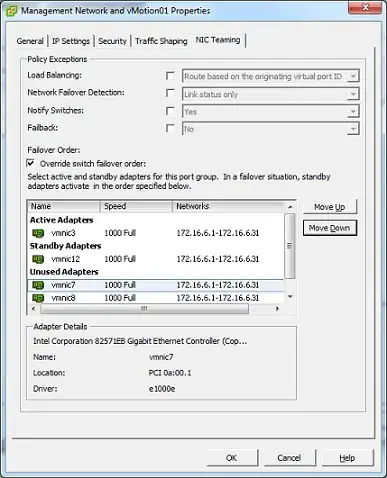Click the adapter list scroll right arrow
This screenshot has width=387, height=478.
[277, 309]
